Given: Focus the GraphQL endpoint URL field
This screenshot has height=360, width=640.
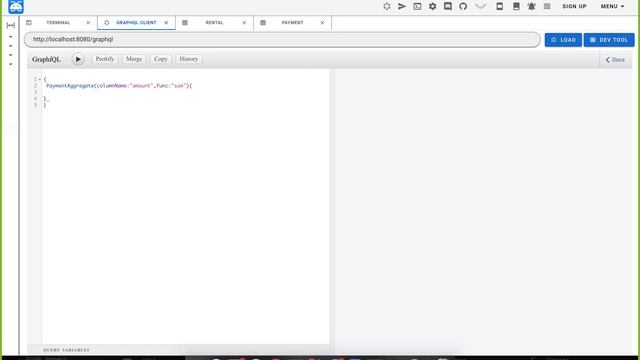Looking at the screenshot, I should tap(282, 40).
